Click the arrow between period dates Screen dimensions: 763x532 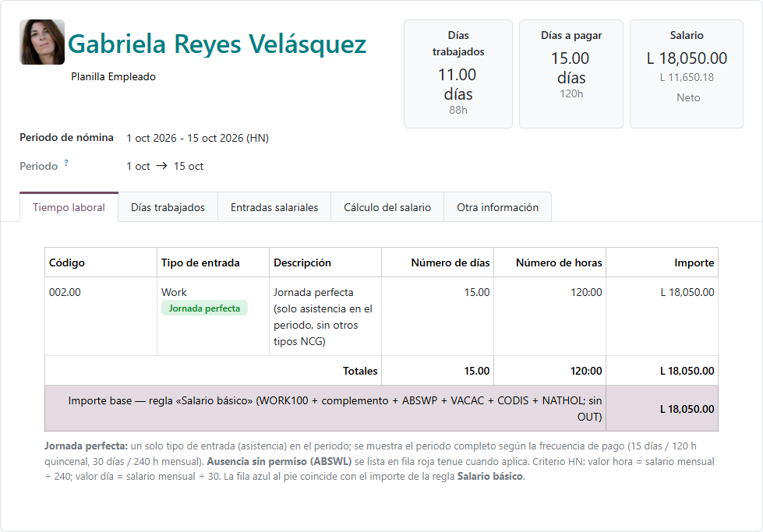click(x=161, y=166)
